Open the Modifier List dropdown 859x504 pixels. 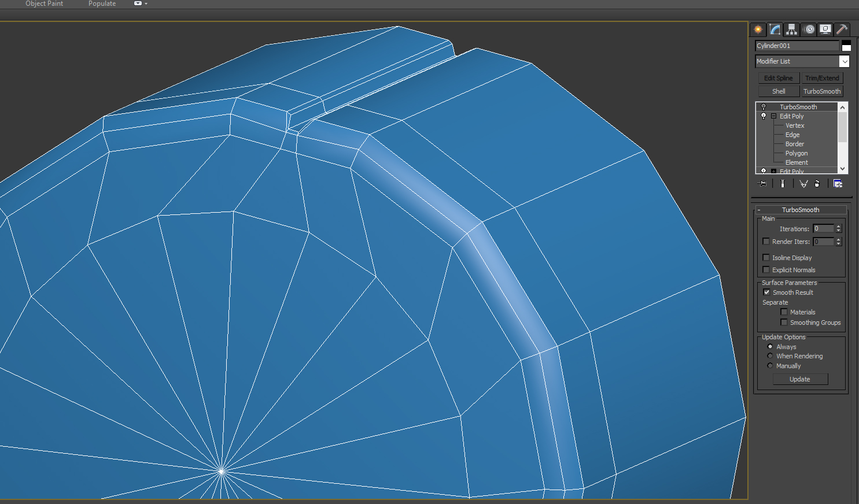[x=845, y=61]
